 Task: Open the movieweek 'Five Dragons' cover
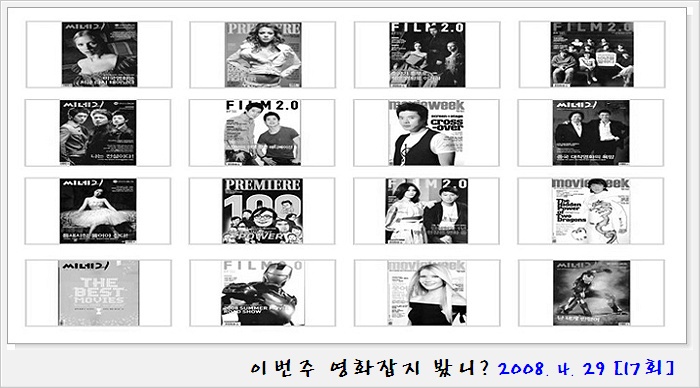point(591,211)
